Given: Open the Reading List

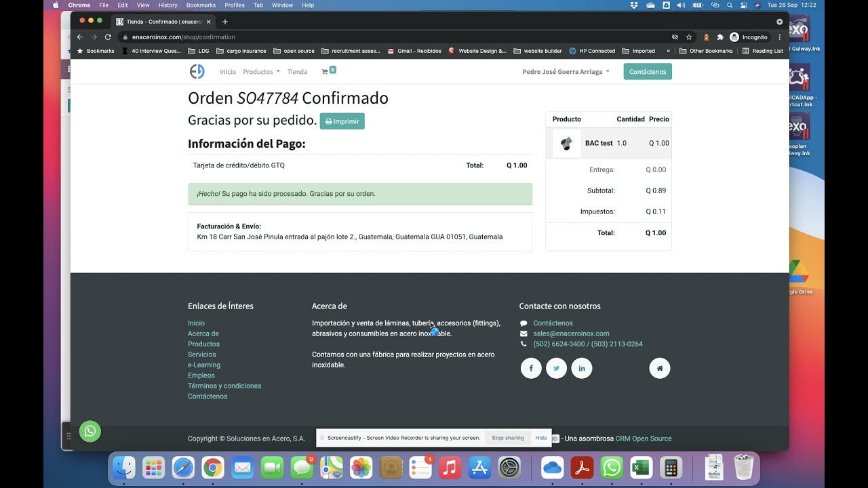Looking at the screenshot, I should tap(763, 51).
